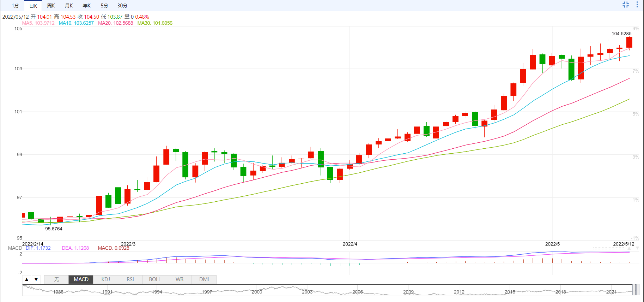Click gray down triangle under 2022/5/12 date
The height and width of the screenshot is (302, 644).
pyautogui.click(x=637, y=248)
